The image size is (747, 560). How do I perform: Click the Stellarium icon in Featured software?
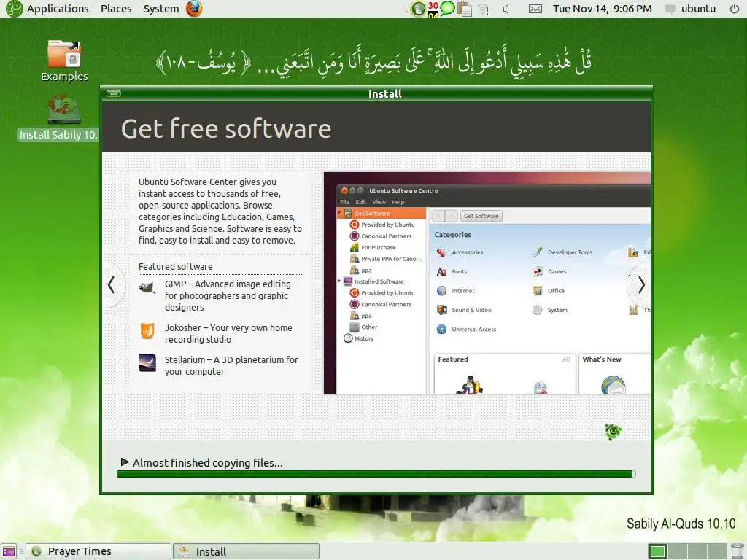pyautogui.click(x=147, y=363)
